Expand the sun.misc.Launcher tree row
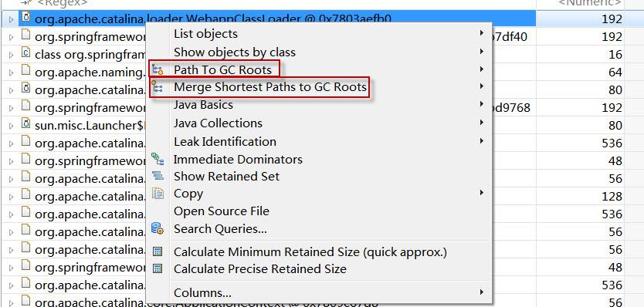Viewport: 644px width, 307px height. [11, 126]
